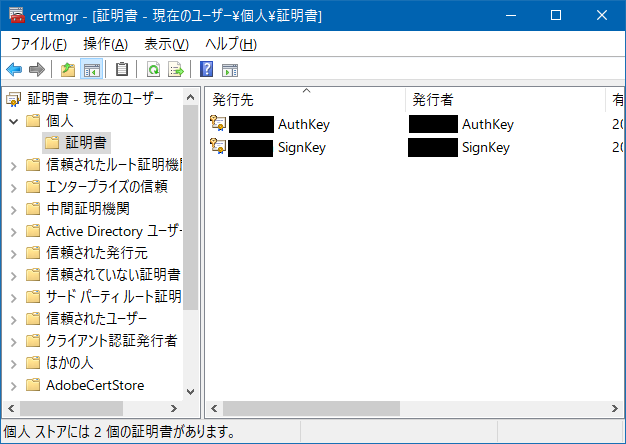Click the AuthKey certificate icon
The image size is (626, 444).
click(x=218, y=123)
